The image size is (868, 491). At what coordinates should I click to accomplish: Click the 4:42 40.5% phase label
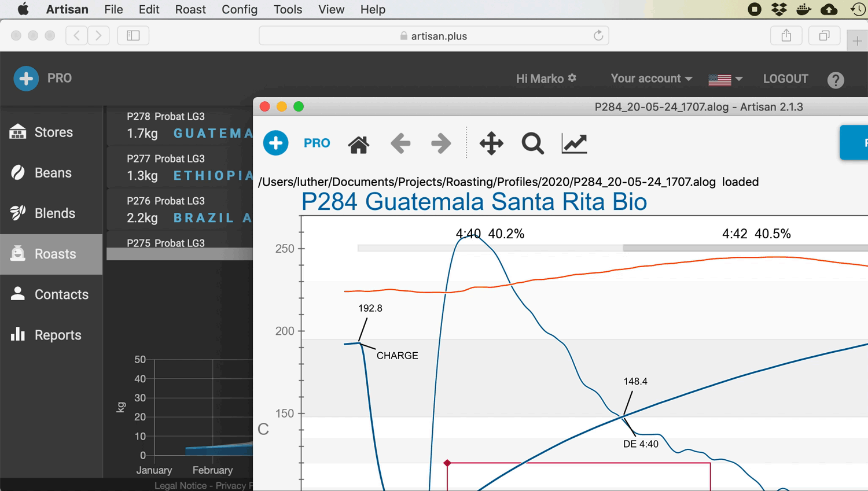pos(756,234)
